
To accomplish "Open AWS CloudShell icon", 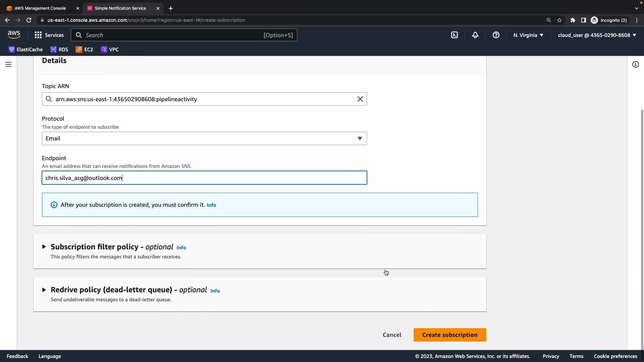I will click(454, 35).
